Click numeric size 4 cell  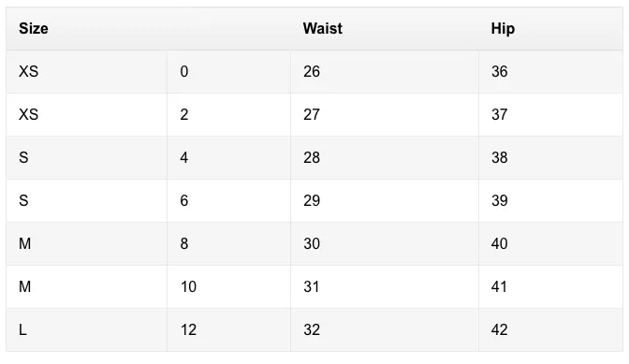pyautogui.click(x=228, y=157)
